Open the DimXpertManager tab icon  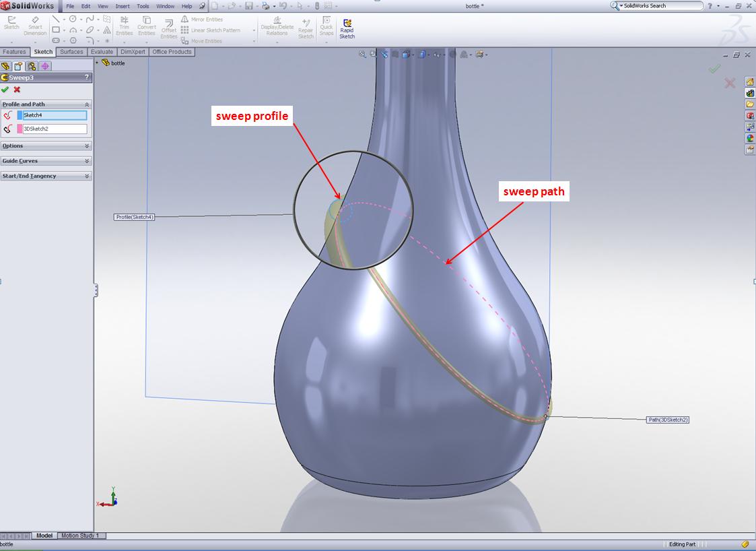[x=45, y=66]
